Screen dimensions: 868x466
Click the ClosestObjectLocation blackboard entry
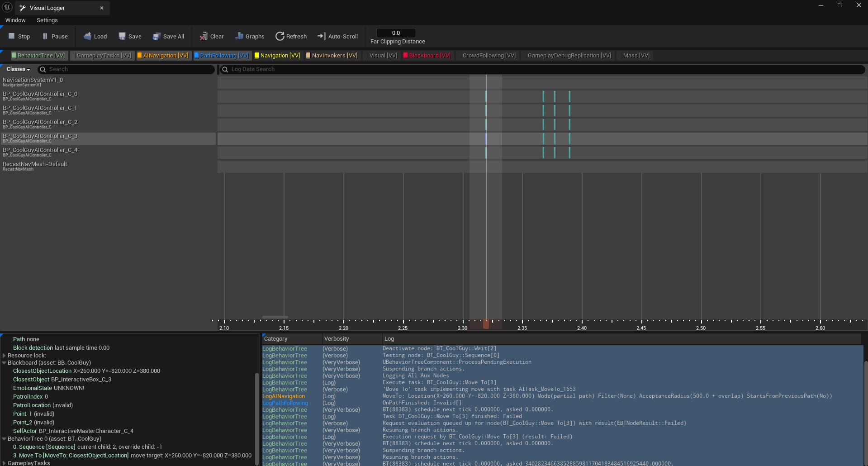click(86, 371)
